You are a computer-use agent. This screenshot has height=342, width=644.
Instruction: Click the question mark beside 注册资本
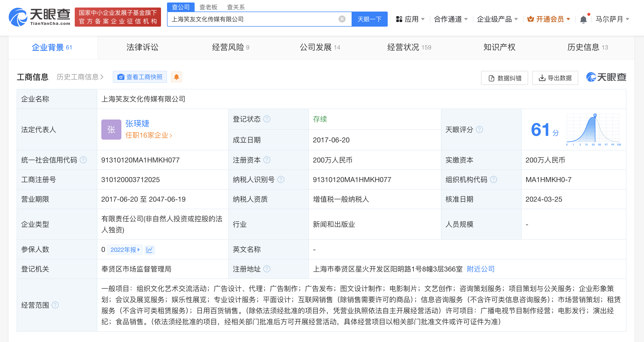pos(267,160)
